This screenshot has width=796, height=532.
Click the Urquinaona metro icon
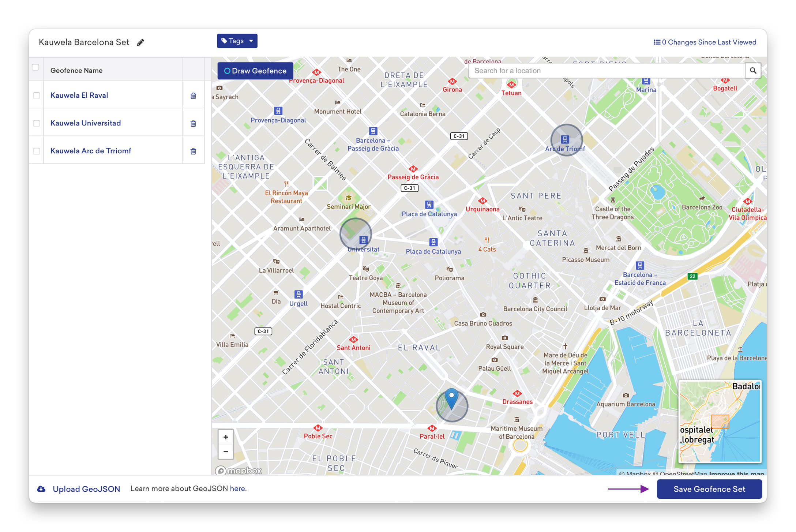[483, 201]
